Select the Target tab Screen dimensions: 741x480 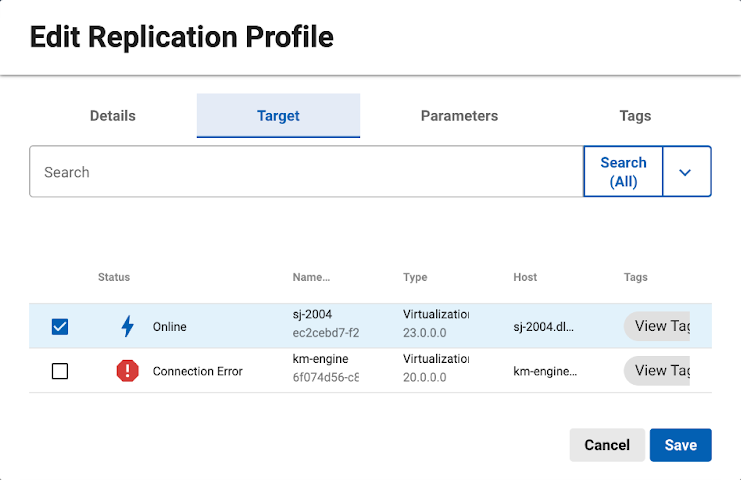[x=278, y=116]
